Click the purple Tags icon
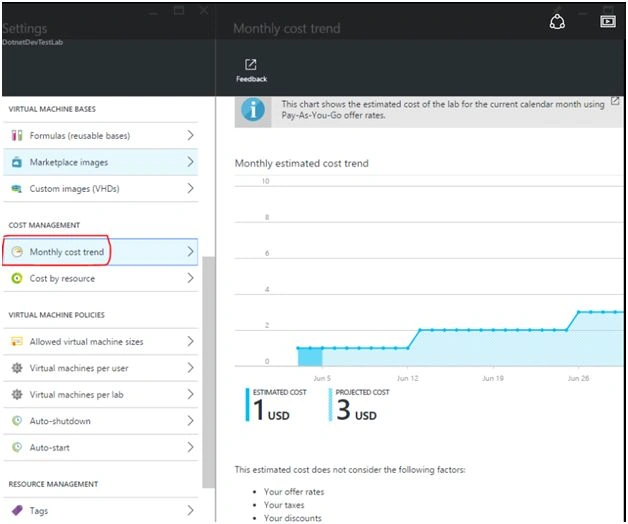This screenshot has width=628, height=524. pos(17,510)
